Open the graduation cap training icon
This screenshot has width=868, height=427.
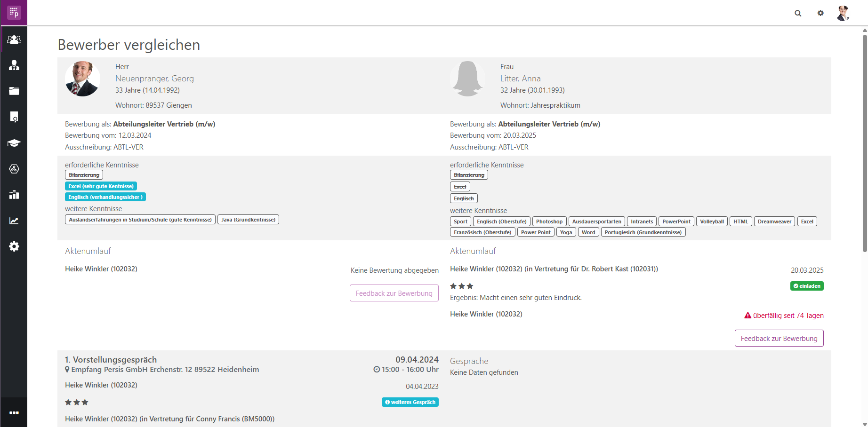pyautogui.click(x=14, y=143)
